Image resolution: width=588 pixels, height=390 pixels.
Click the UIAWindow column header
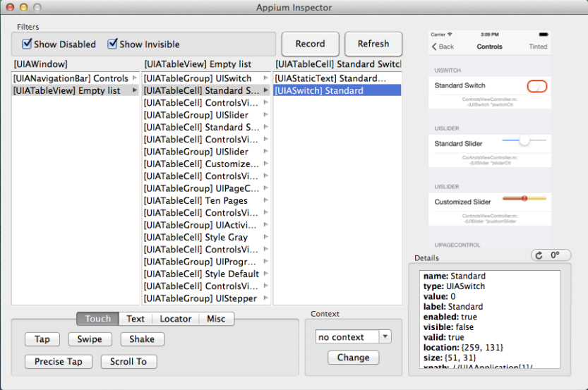click(x=41, y=64)
